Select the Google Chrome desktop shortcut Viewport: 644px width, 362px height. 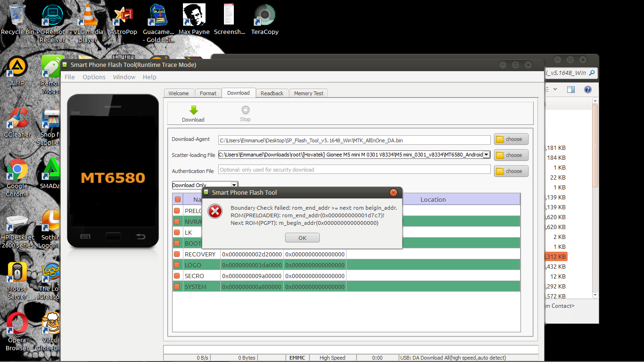(x=17, y=178)
